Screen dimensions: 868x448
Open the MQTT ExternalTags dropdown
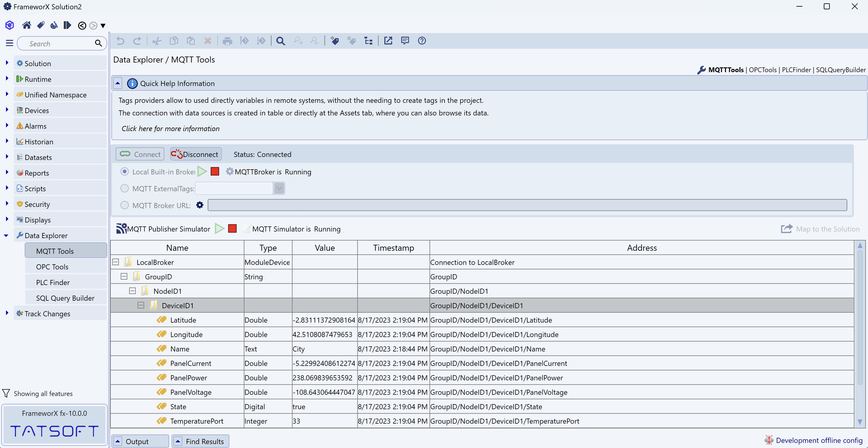tap(279, 188)
